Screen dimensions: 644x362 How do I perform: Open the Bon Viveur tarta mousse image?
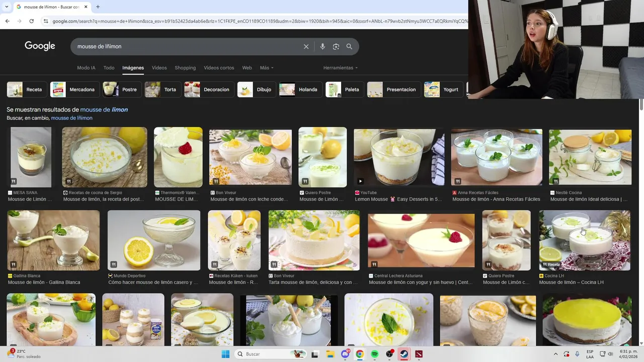point(314,240)
